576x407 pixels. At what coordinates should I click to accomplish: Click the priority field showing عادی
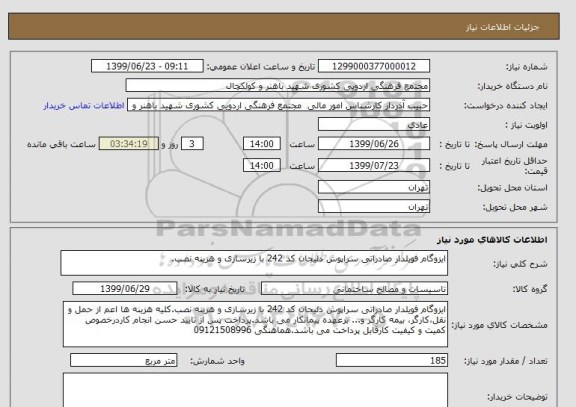[374, 124]
